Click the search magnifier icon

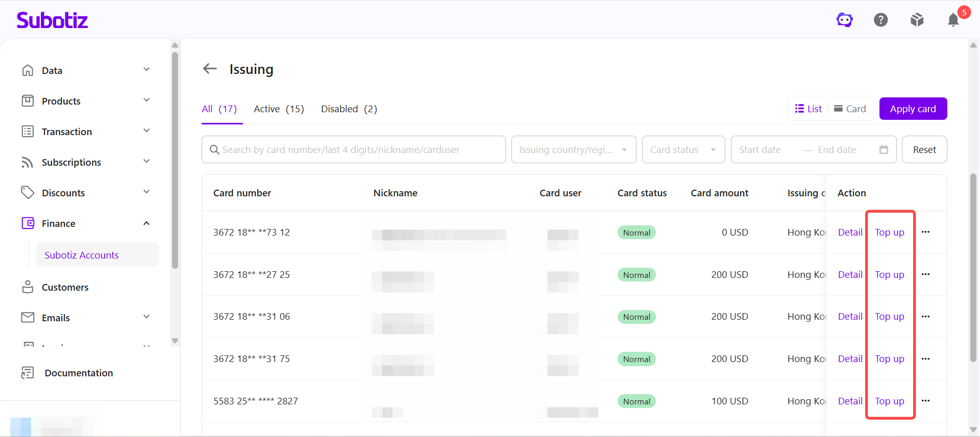pos(214,149)
